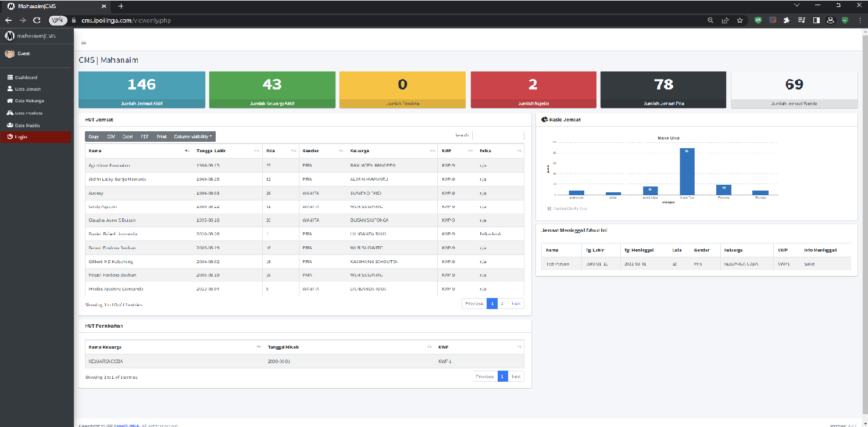Export the table with CSV button
This screenshot has height=427, width=868.
[111, 137]
